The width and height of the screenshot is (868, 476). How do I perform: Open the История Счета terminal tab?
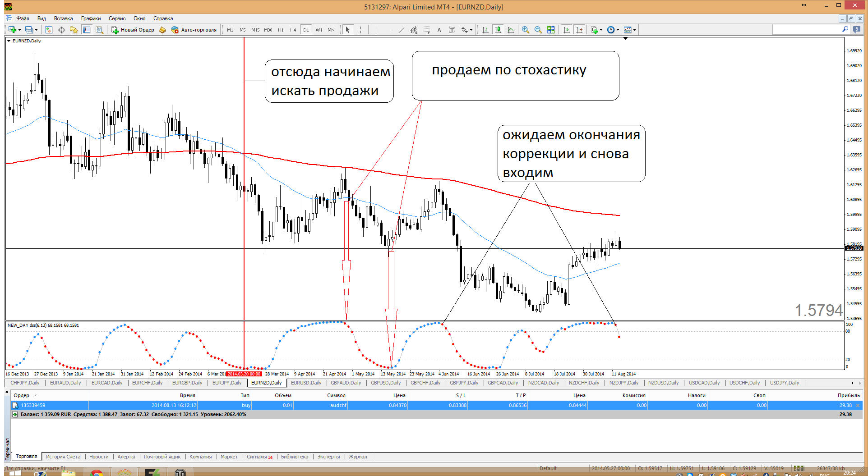coord(63,457)
